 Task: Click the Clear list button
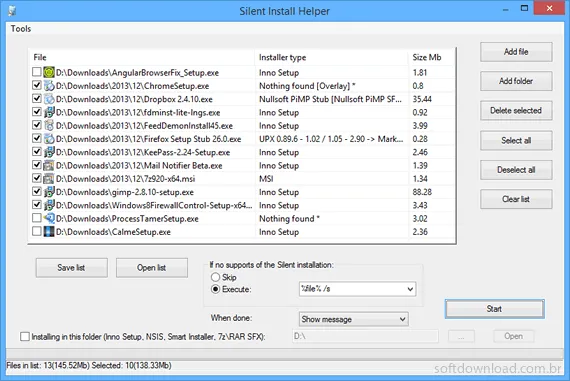[x=516, y=199]
